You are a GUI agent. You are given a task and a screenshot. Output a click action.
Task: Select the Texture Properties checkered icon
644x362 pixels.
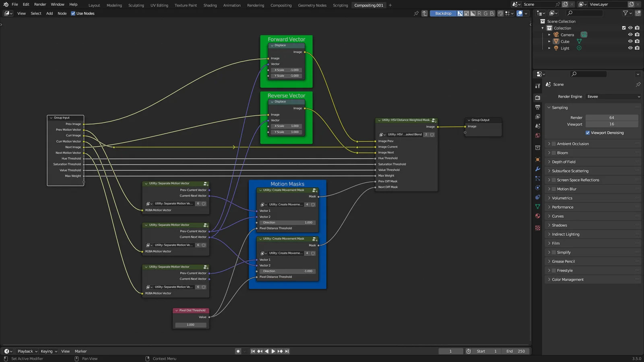[x=537, y=228]
